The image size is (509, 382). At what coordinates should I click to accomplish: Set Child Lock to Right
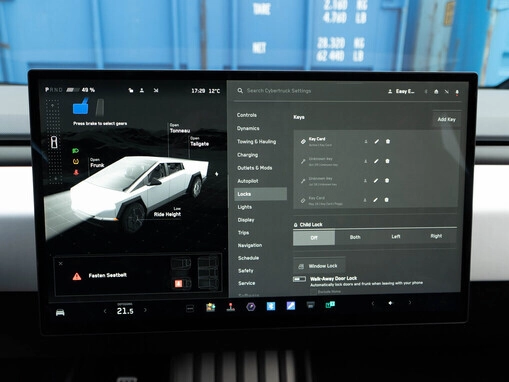tap(436, 236)
